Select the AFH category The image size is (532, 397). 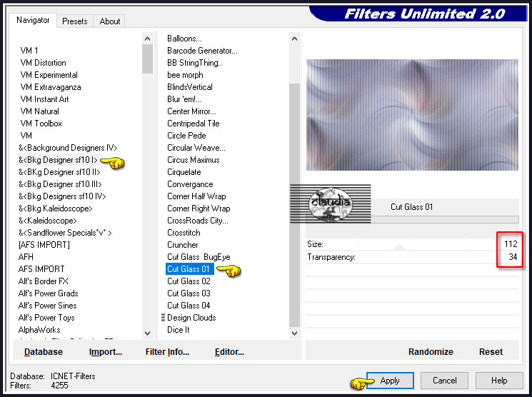tap(26, 257)
